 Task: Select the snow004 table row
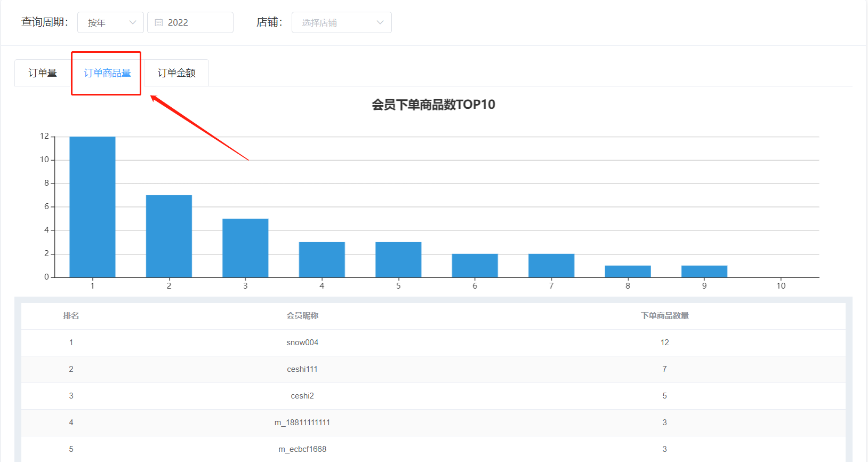tap(433, 342)
